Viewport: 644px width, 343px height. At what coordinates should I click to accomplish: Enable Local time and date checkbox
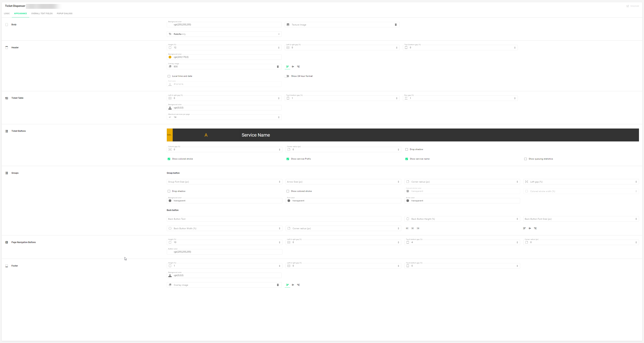click(x=169, y=76)
